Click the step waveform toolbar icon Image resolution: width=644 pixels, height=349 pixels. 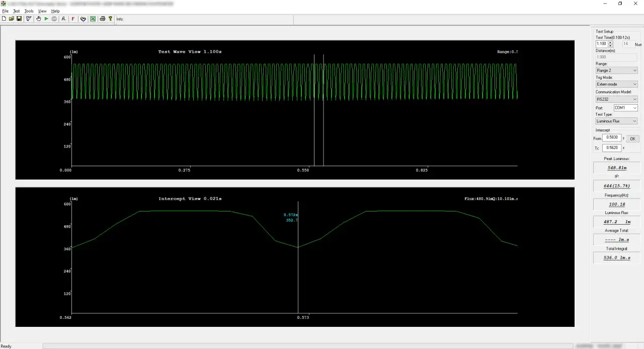tap(63, 19)
